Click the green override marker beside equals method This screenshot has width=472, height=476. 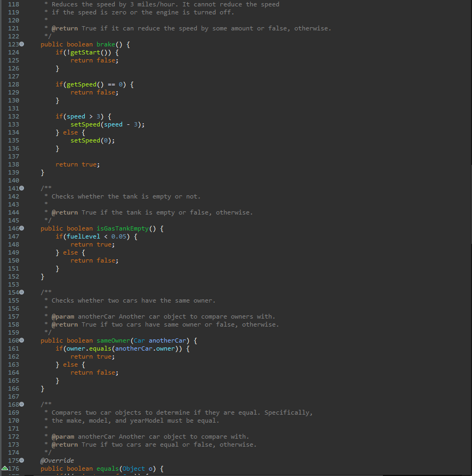(5, 468)
